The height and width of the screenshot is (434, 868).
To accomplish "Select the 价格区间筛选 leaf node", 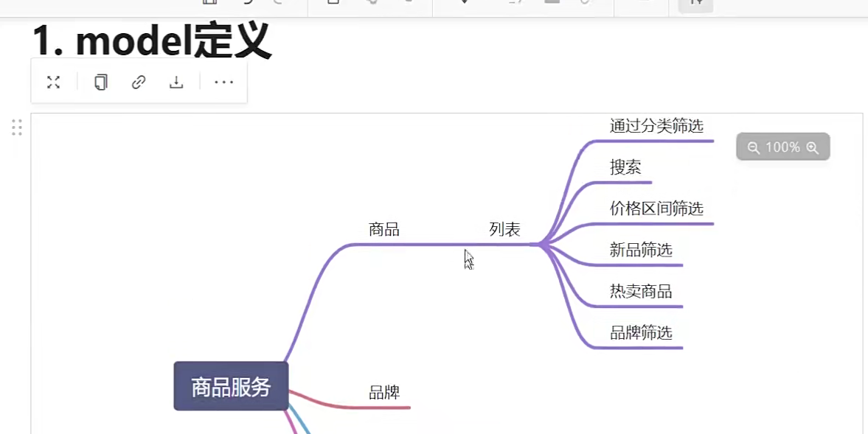I will 656,209.
